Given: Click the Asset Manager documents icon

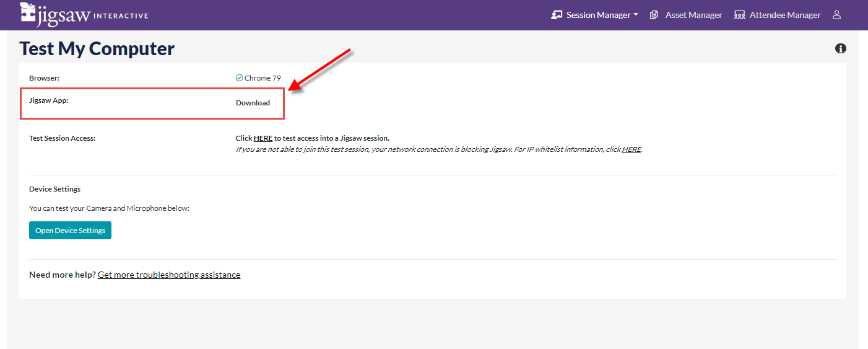Looking at the screenshot, I should tap(654, 15).
